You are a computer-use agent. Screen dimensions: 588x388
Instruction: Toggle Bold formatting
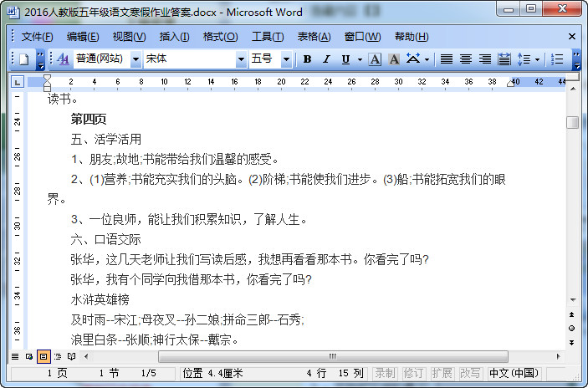(308, 59)
